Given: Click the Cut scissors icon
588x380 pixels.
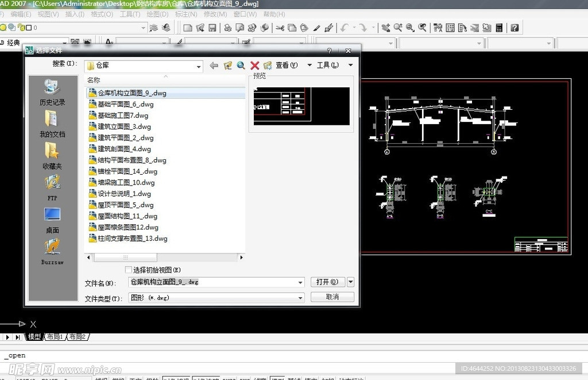Looking at the screenshot, I should click(280, 28).
